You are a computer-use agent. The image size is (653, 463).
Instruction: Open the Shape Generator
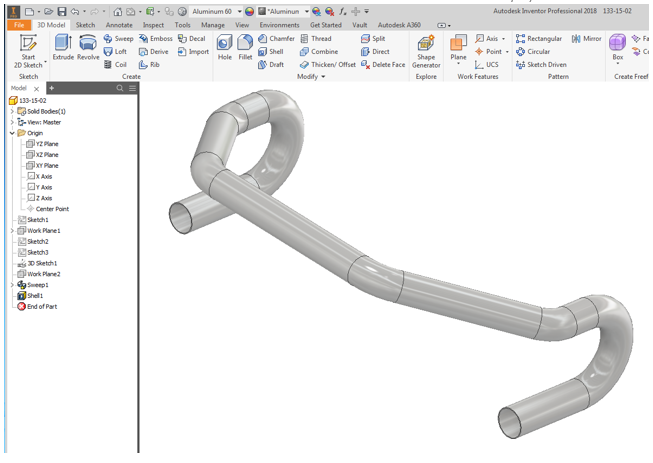[426, 51]
